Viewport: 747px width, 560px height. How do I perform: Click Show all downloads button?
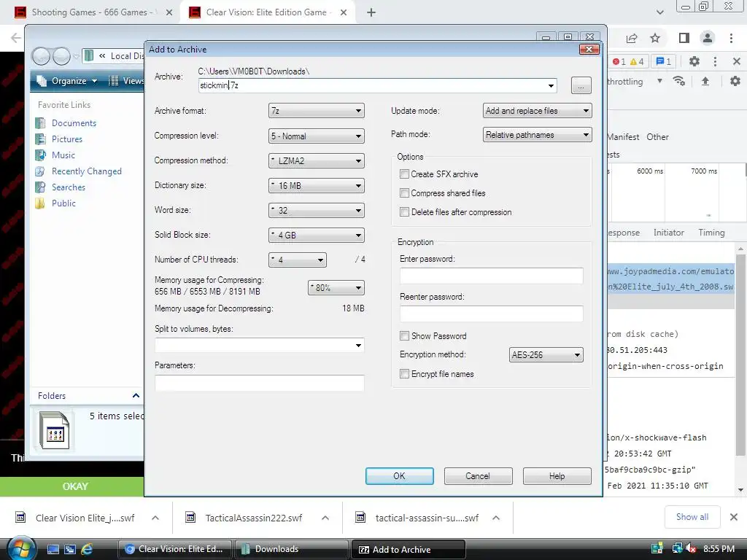(692, 517)
